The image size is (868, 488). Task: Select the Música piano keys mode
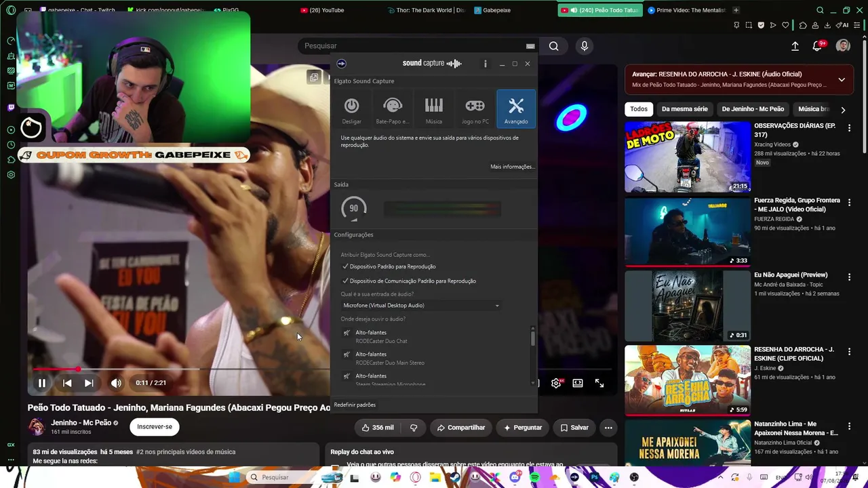pyautogui.click(x=434, y=108)
